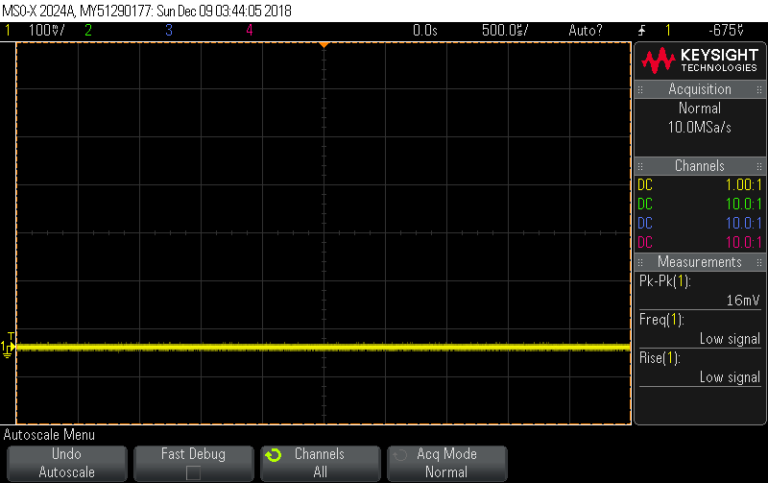This screenshot has height=483, width=768.
Task: Click the Autoscale Menu title
Action: pos(49,435)
